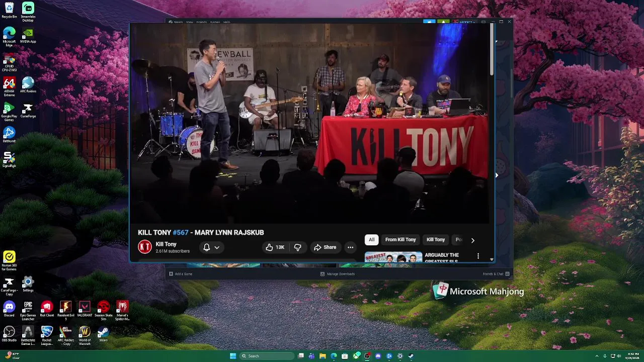Launch the Battlestate Games Launcher shortcut
This screenshot has width=644, height=362.
(x=28, y=335)
